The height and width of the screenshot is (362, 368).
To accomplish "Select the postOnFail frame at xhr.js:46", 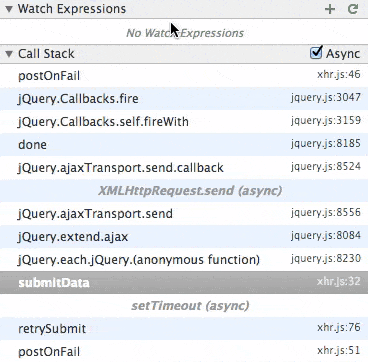I will (x=184, y=76).
